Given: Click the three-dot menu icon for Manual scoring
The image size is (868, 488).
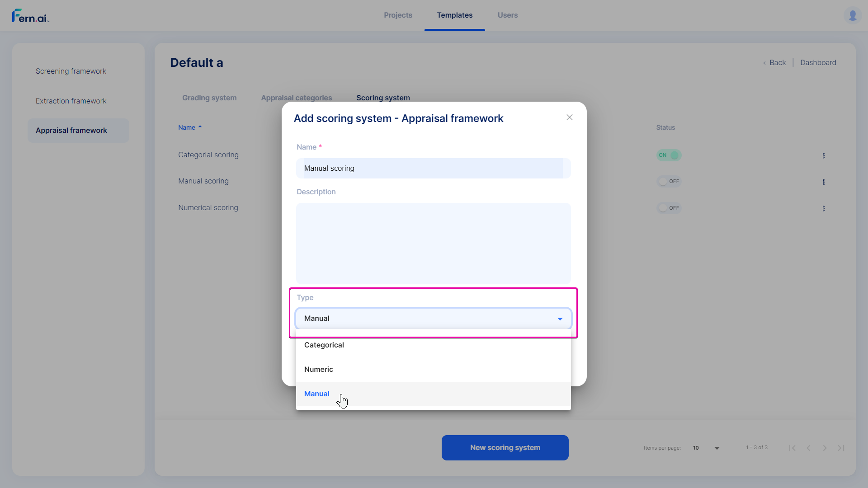Looking at the screenshot, I should pos(824,182).
